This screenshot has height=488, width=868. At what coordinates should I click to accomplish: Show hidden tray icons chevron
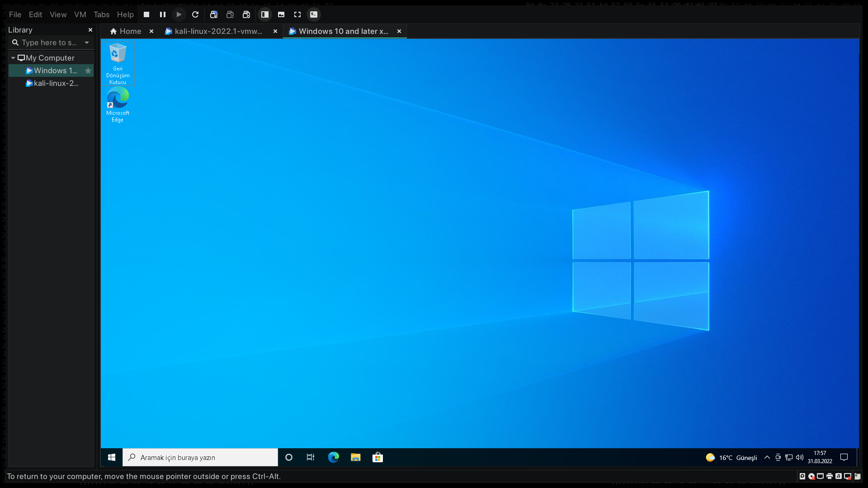click(767, 457)
